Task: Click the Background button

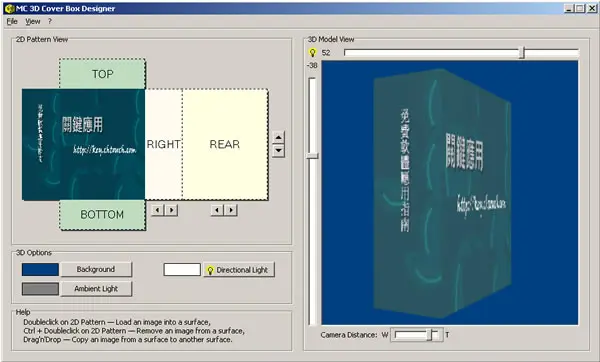Action: pyautogui.click(x=96, y=269)
